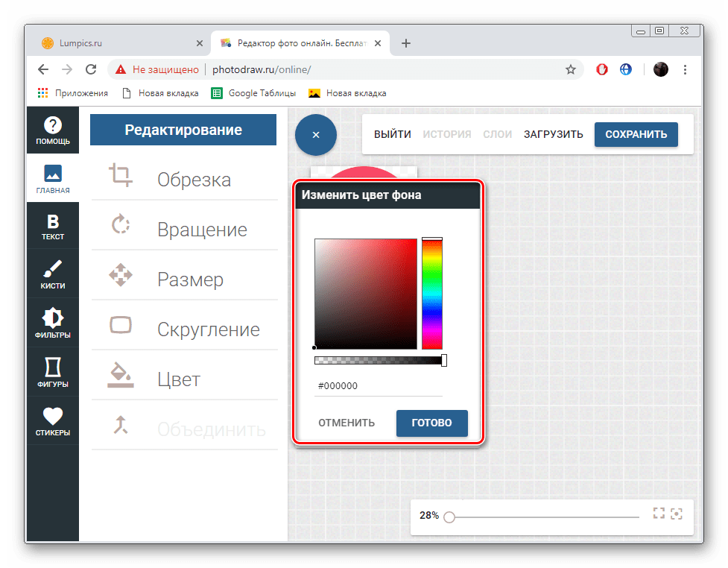Choose Цвет text in editing menu
Image resolution: width=728 pixels, height=568 pixels.
click(x=179, y=379)
